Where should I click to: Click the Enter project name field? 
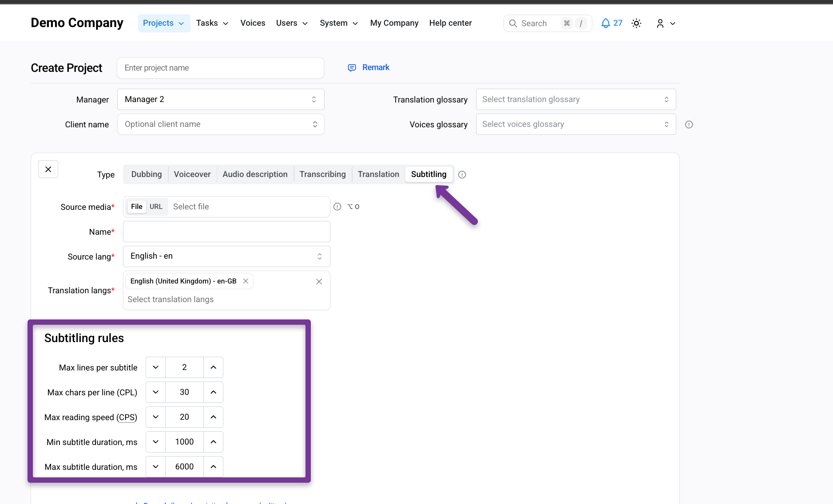(220, 68)
